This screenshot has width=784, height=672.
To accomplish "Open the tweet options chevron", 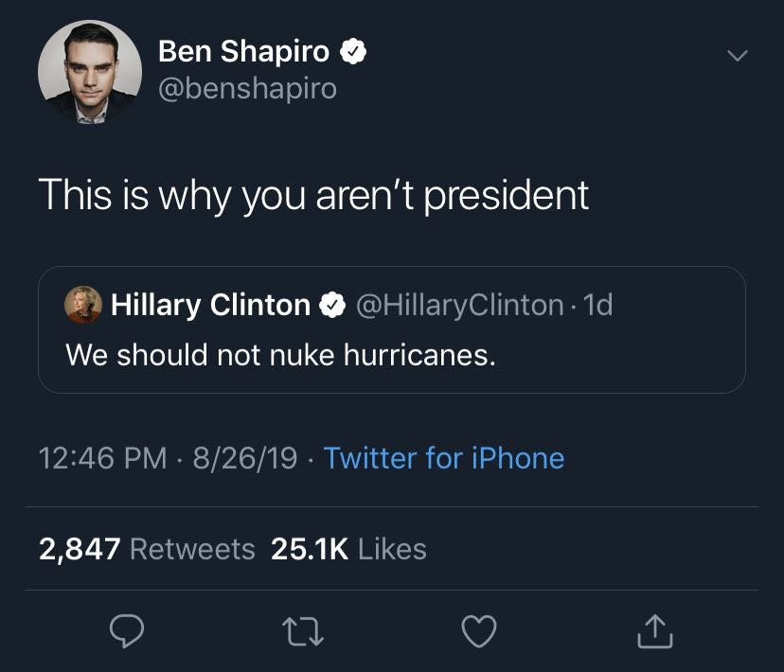I will 738,55.
